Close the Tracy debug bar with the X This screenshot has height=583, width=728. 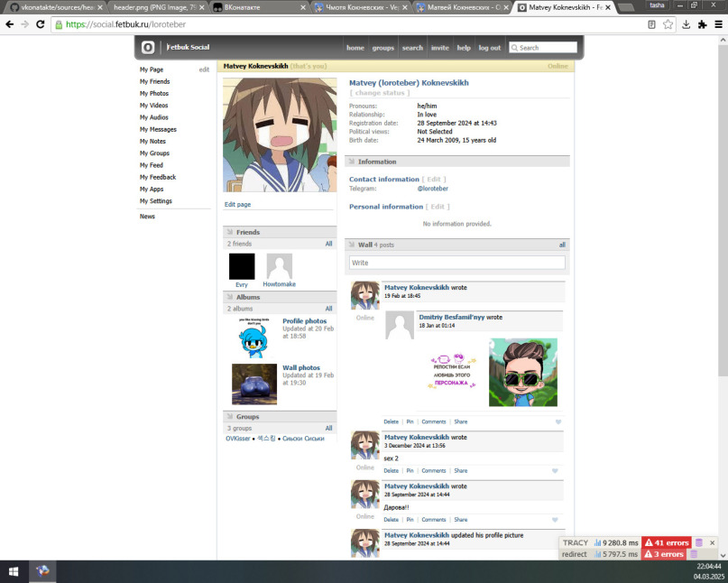tap(713, 542)
